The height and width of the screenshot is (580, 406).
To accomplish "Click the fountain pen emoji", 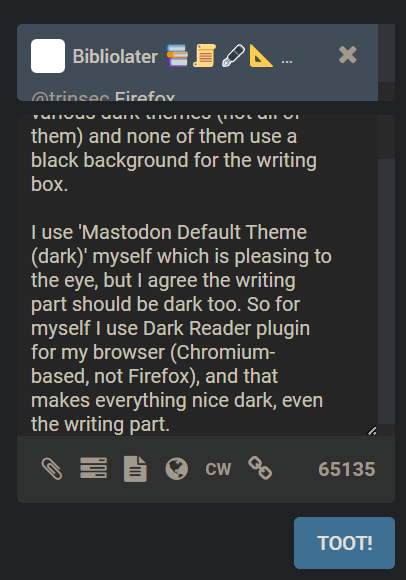I will pyautogui.click(x=233, y=55).
